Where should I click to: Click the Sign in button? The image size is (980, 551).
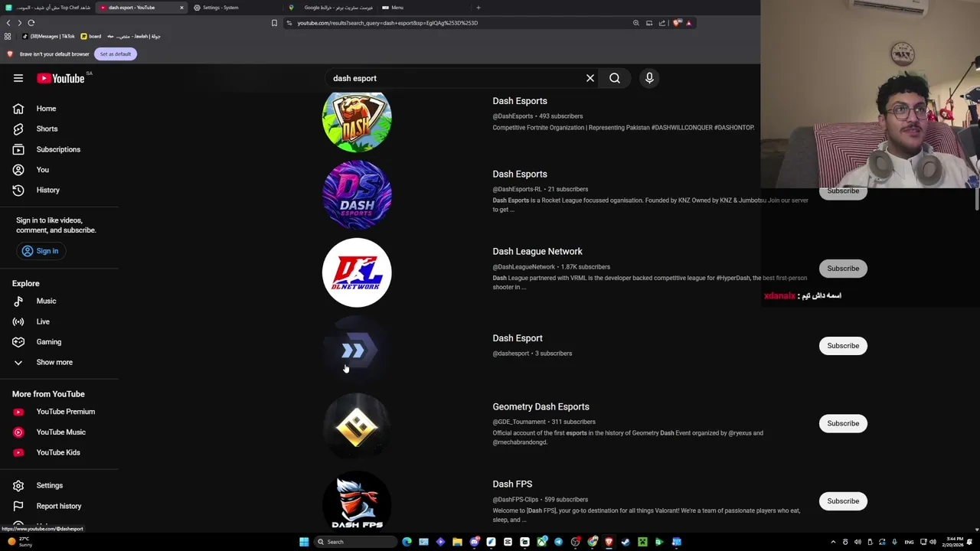(40, 251)
